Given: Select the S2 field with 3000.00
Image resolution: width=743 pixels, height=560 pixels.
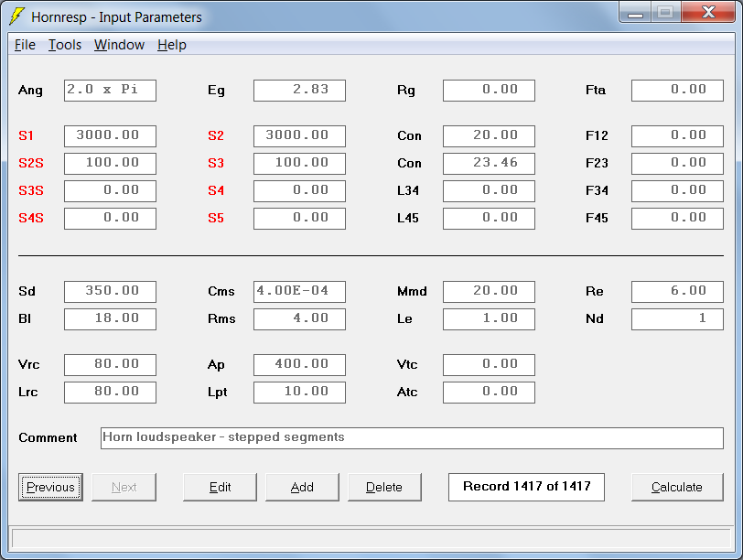Looking at the screenshot, I should [x=299, y=136].
